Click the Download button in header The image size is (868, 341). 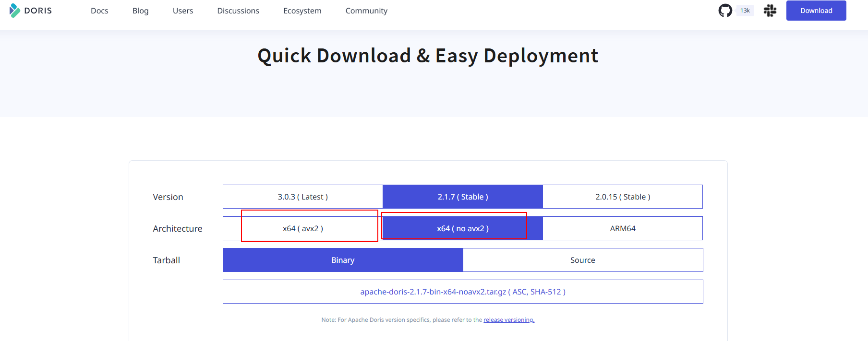tap(816, 11)
